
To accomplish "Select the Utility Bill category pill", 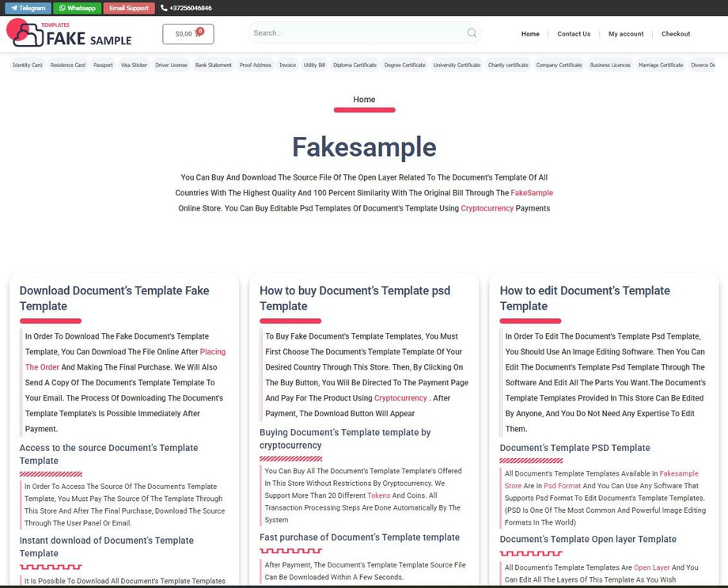I will (x=314, y=65).
